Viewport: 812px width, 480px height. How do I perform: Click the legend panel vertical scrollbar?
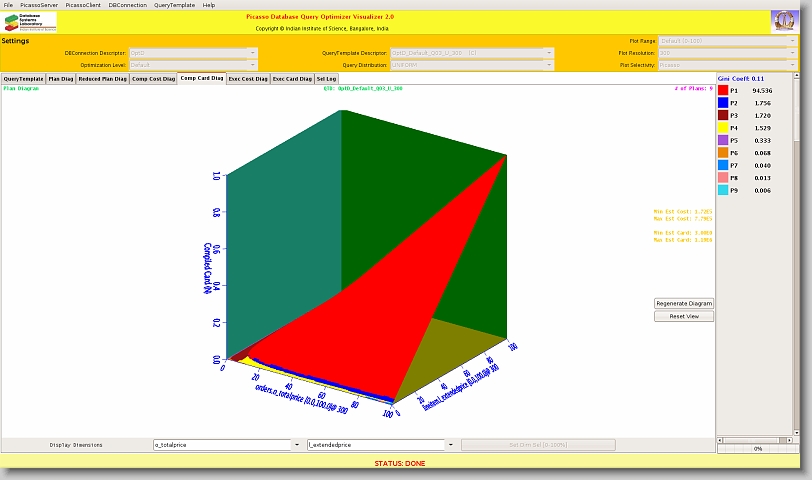(x=797, y=250)
